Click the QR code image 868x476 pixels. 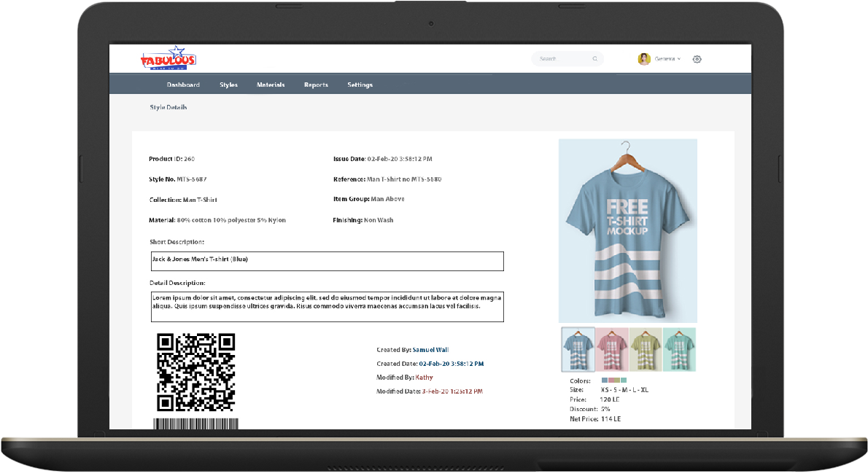196,372
